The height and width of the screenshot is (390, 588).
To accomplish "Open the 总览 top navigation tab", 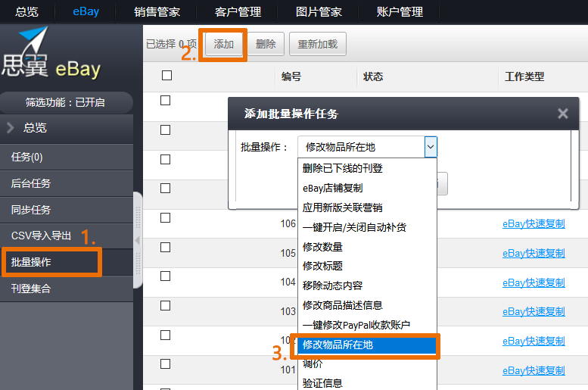I will pos(27,11).
